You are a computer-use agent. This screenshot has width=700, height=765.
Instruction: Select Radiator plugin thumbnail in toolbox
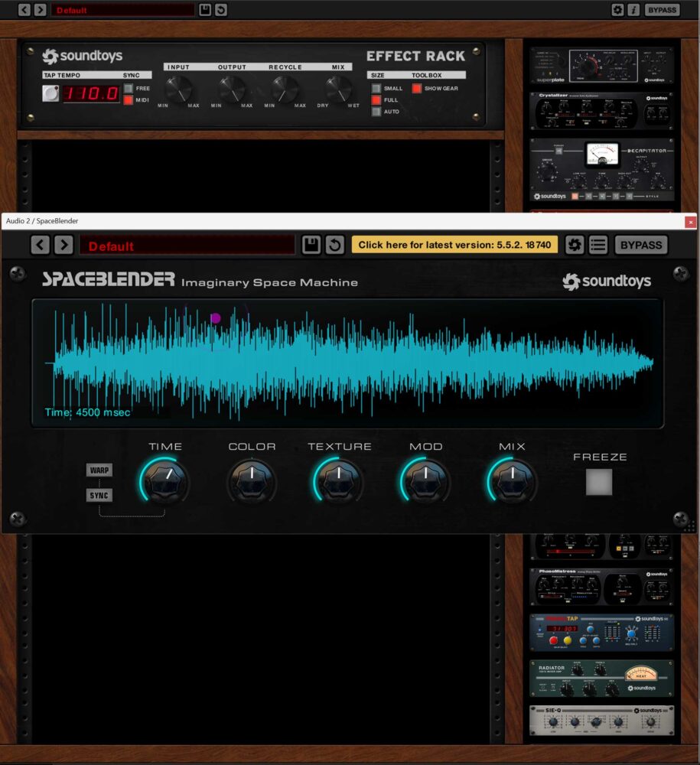[x=601, y=678]
